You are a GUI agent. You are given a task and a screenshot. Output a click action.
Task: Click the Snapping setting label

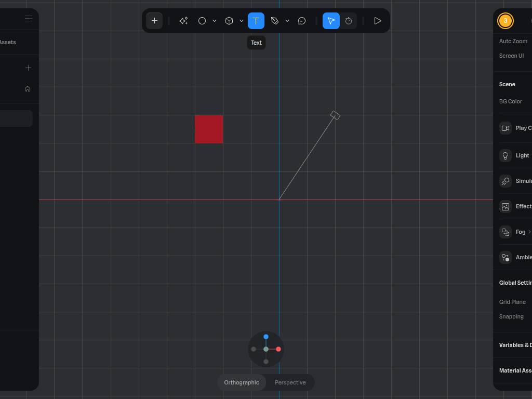(x=511, y=316)
